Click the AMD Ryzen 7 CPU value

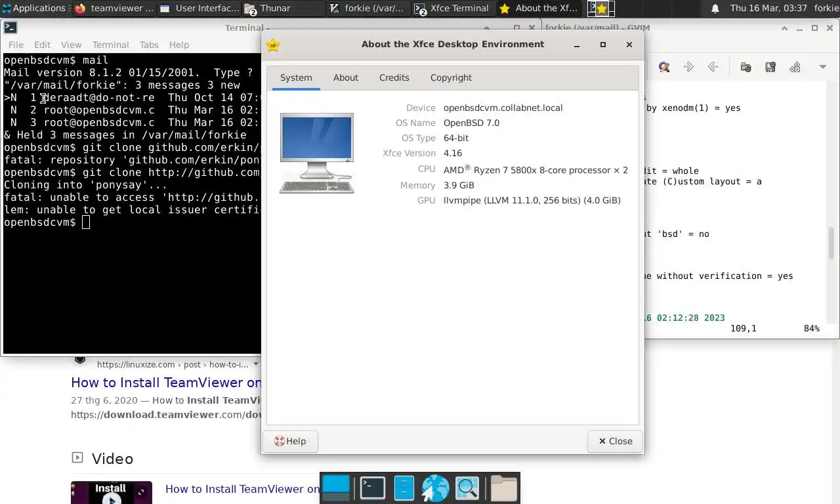pyautogui.click(x=535, y=169)
